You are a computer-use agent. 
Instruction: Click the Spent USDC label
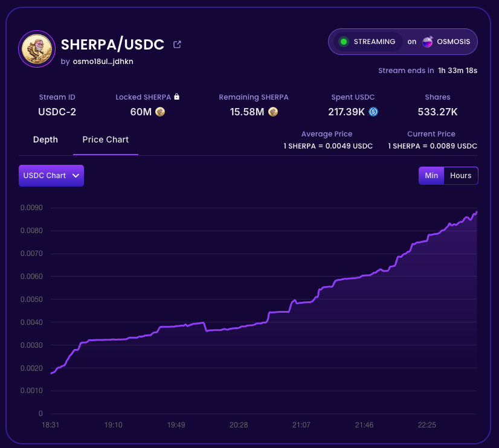(x=353, y=97)
